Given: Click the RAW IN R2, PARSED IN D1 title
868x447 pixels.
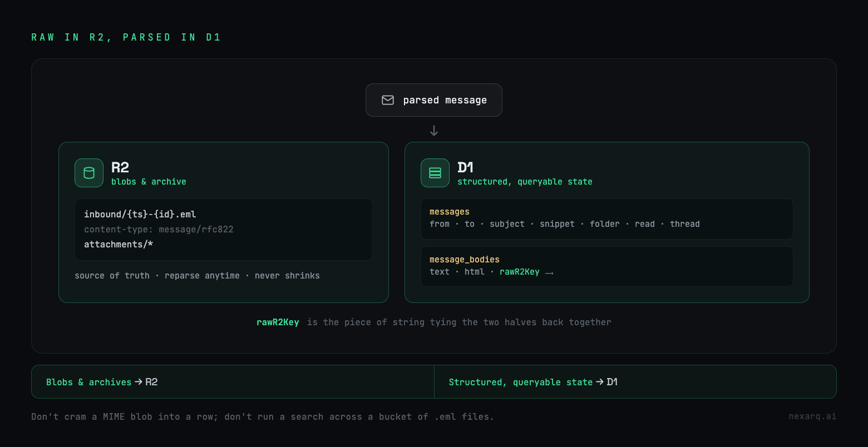Looking at the screenshot, I should tap(126, 37).
